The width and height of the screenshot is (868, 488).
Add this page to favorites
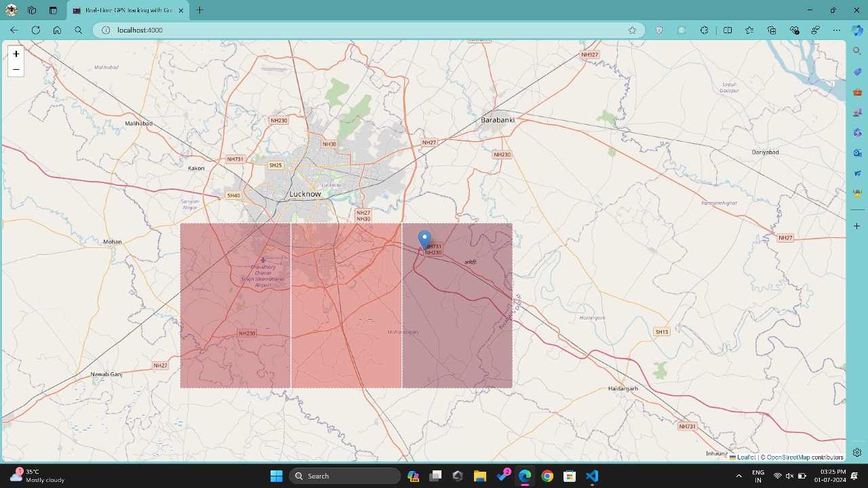632,30
